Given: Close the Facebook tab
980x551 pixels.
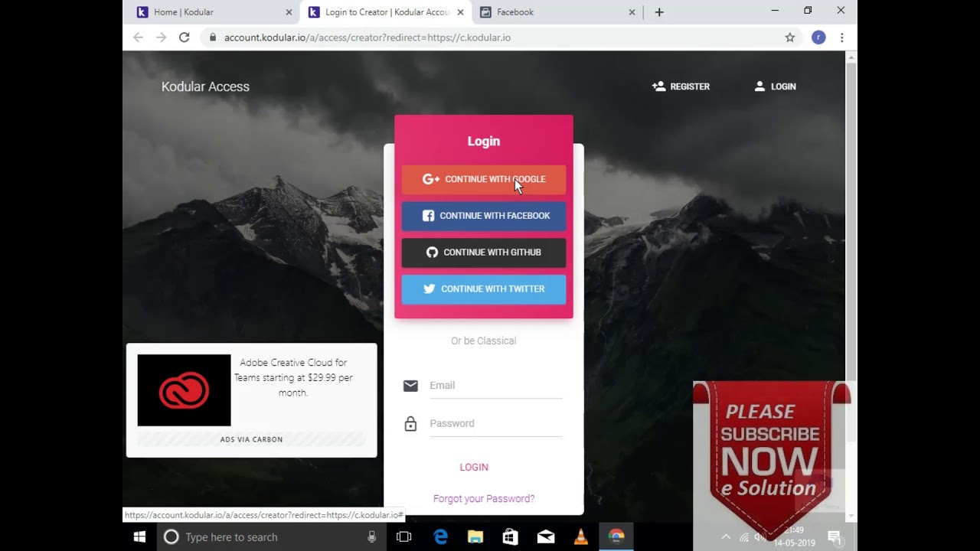Looking at the screenshot, I should tap(632, 12).
